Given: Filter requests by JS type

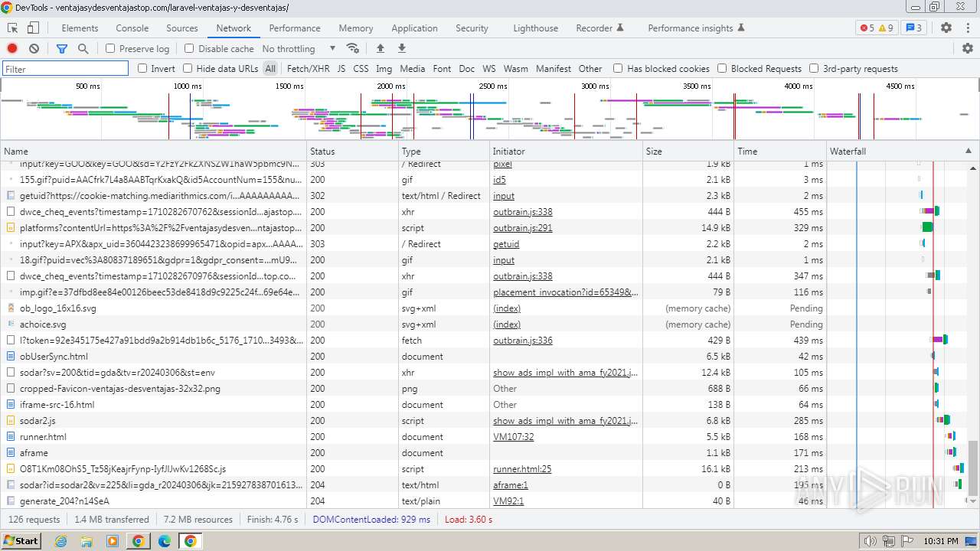Looking at the screenshot, I should click(341, 68).
